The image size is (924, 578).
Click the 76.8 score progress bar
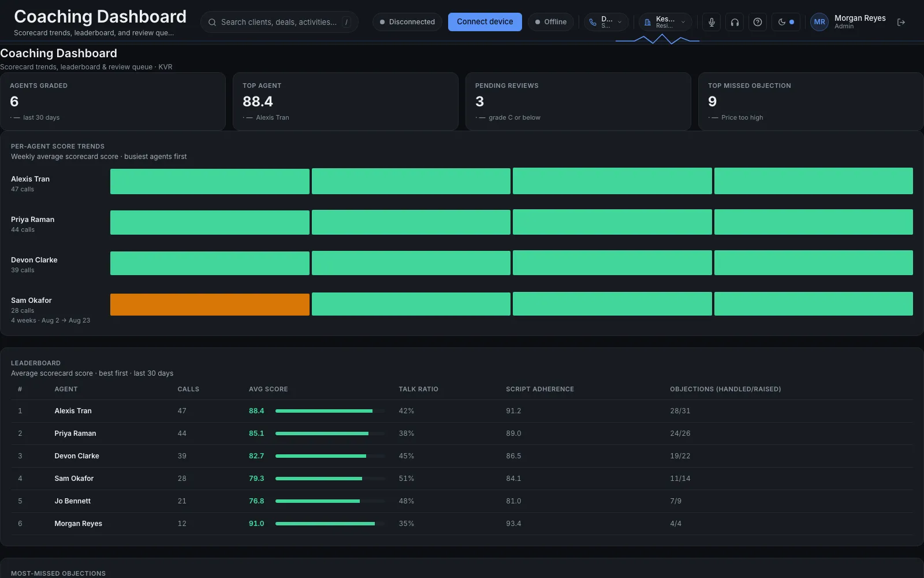click(x=330, y=501)
